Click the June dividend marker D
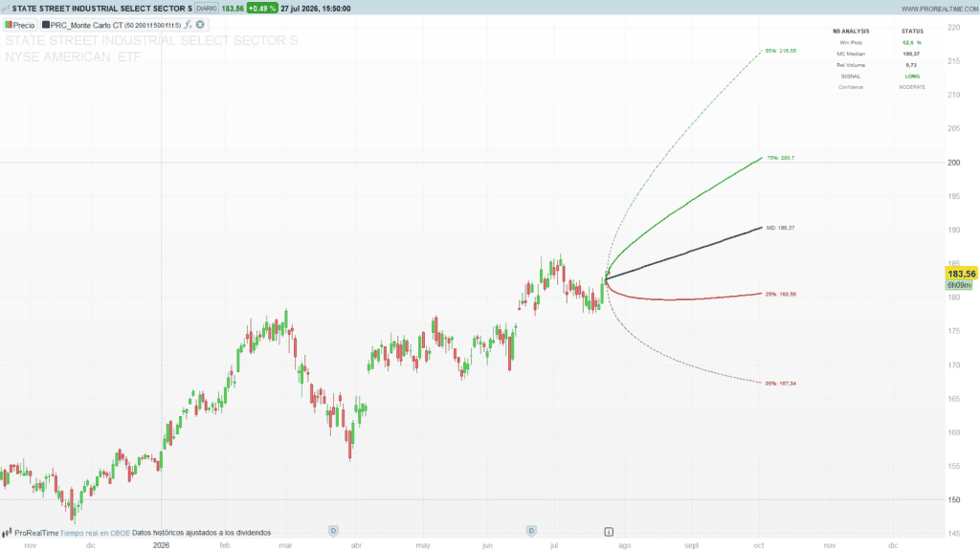This screenshot has height=551, width=980. (531, 531)
